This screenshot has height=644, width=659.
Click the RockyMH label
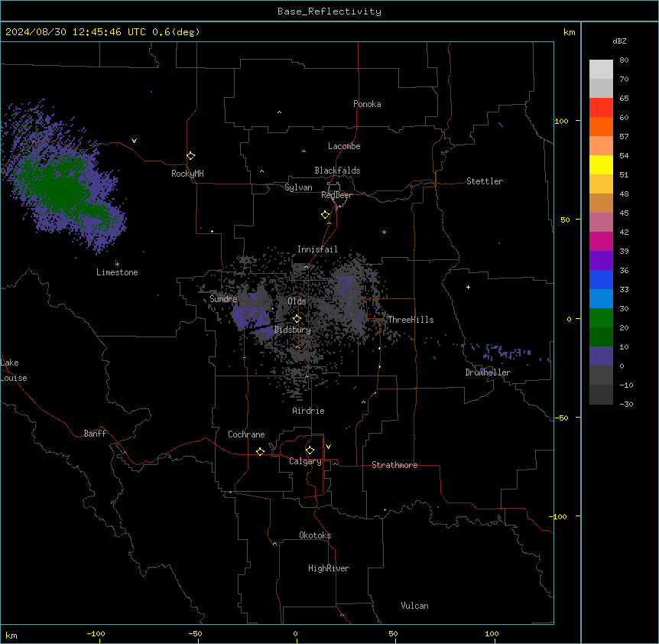(x=187, y=174)
